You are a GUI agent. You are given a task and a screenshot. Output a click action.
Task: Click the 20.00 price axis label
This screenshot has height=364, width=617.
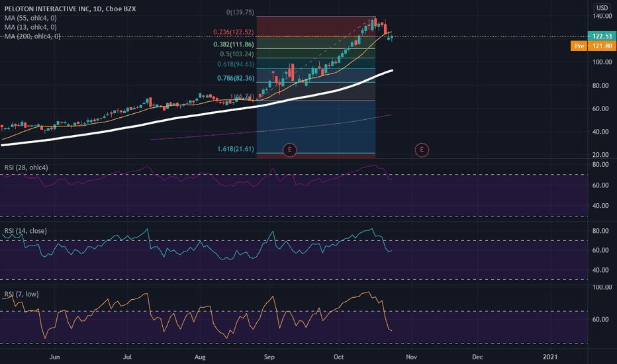(600, 155)
